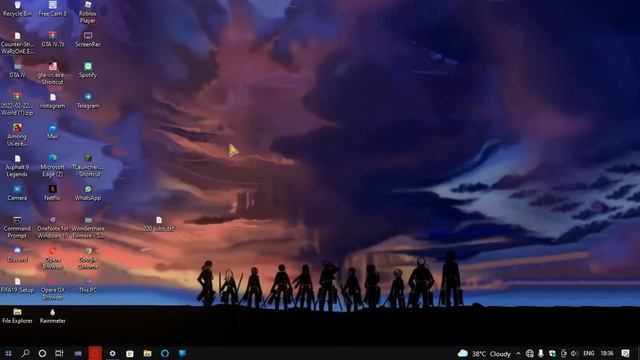Select the gta-vc.exe Shortcut icon
The image size is (640, 360).
point(53,73)
